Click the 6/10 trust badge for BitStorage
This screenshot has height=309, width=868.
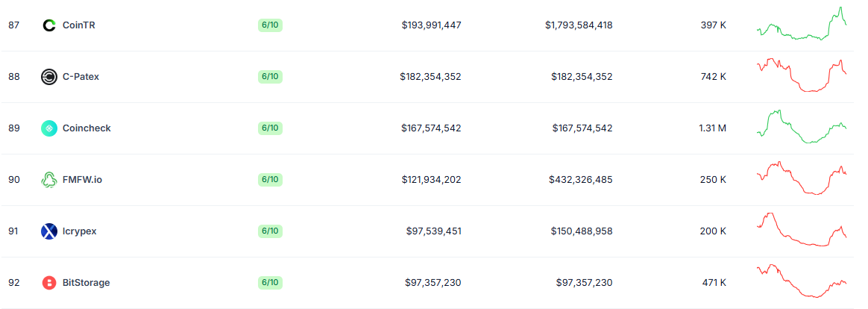(x=270, y=282)
